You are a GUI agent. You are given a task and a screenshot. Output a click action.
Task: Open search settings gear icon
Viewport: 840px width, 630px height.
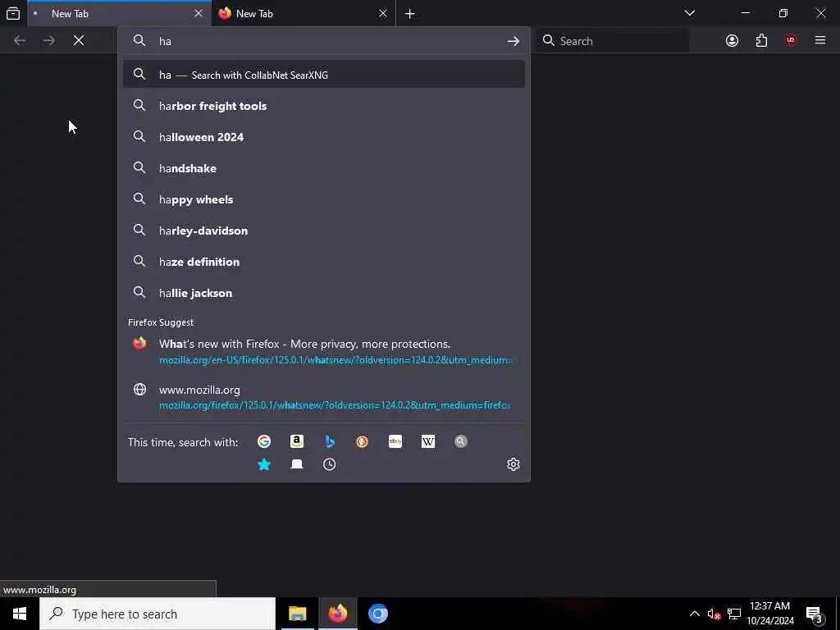[x=514, y=464]
